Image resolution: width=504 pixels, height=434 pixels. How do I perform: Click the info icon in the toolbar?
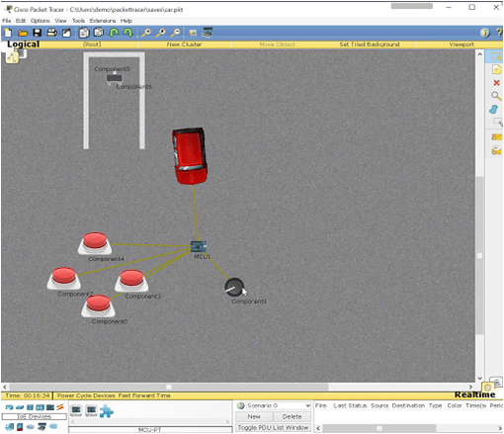pyautogui.click(x=484, y=33)
